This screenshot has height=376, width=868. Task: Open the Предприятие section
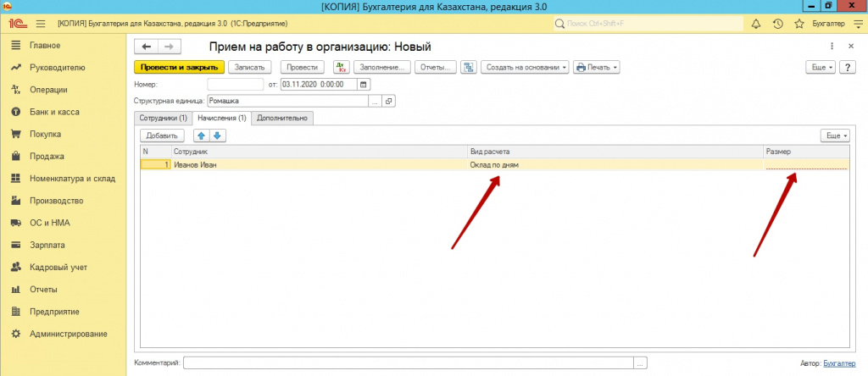click(54, 312)
